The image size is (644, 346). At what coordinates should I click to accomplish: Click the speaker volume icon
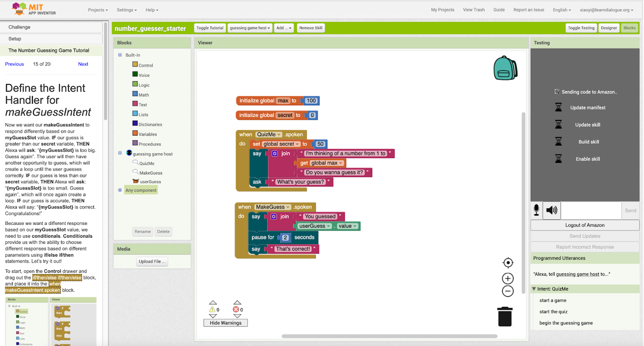click(552, 210)
